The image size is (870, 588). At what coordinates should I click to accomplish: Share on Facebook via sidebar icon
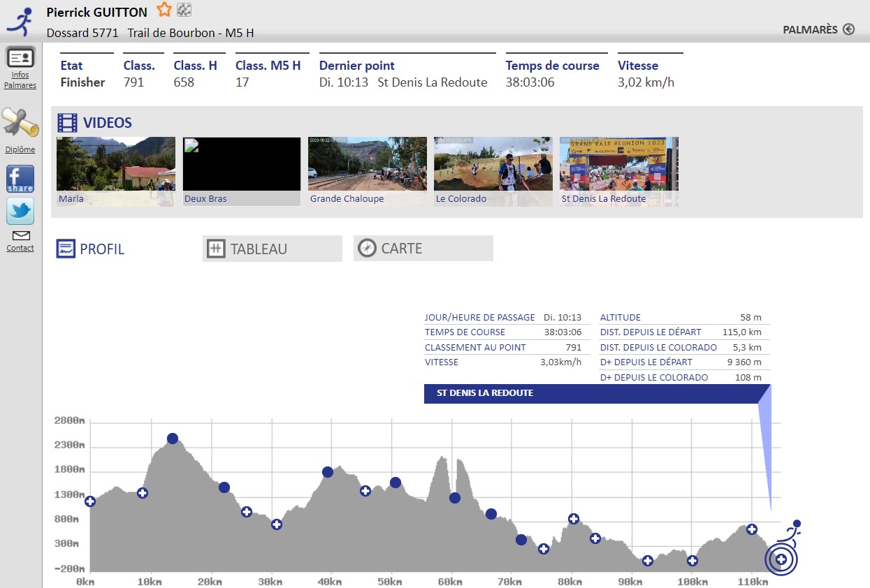[x=20, y=179]
